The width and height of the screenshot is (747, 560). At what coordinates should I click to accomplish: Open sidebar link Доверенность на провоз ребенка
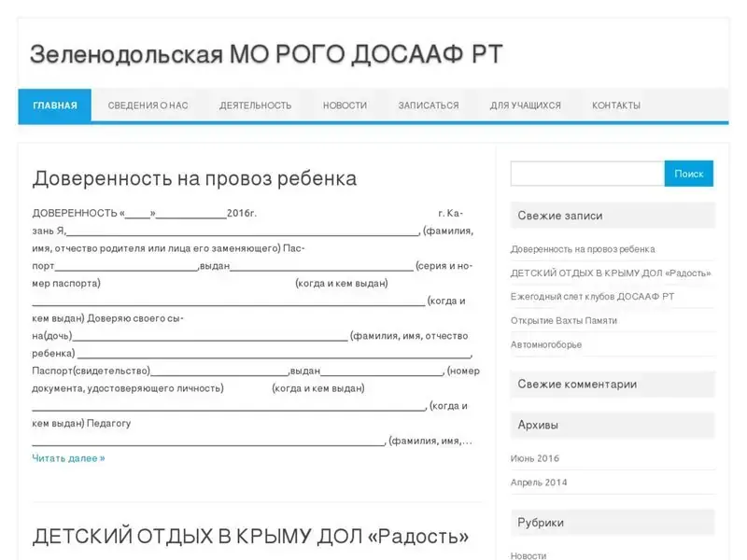pyautogui.click(x=582, y=249)
